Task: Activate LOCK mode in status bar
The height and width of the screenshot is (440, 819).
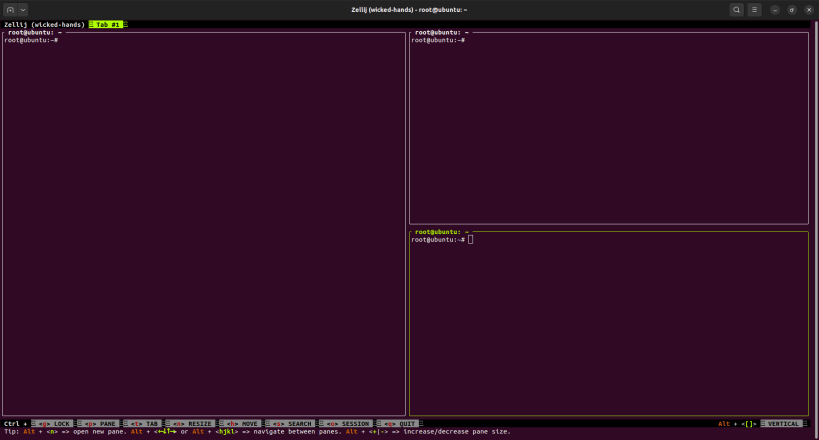Action: 54,424
